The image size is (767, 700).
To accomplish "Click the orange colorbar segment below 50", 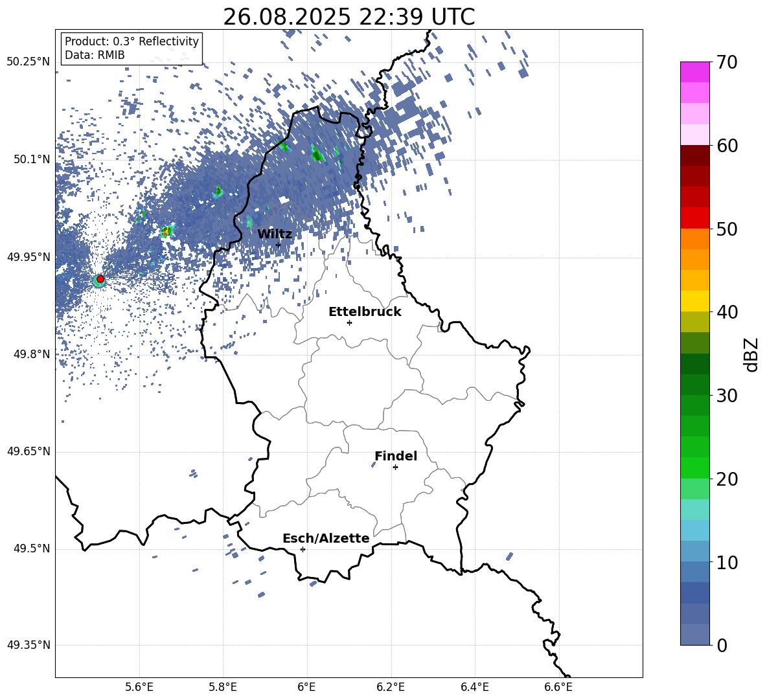I will point(694,239).
